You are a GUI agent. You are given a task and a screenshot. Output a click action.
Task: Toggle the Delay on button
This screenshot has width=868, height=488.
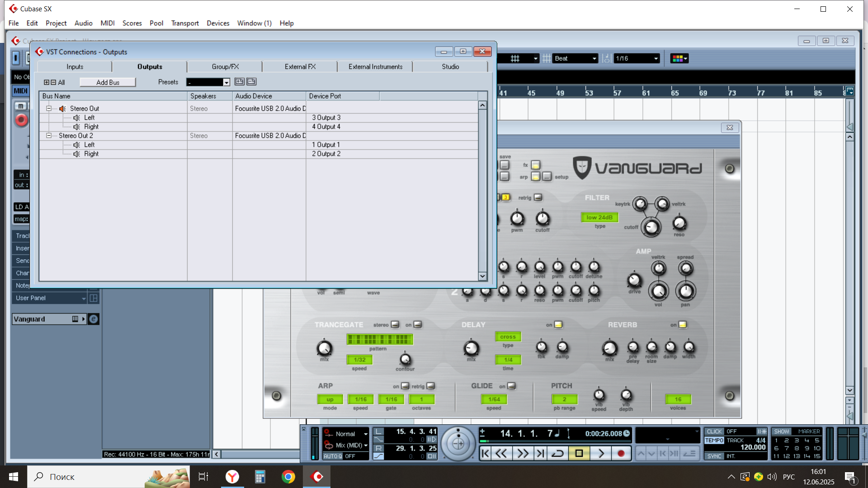558,324
